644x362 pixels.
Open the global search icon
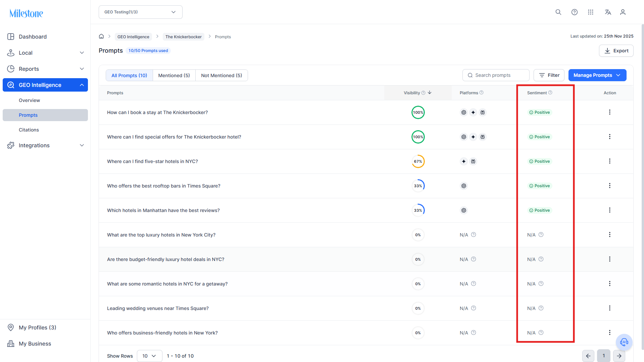point(558,12)
